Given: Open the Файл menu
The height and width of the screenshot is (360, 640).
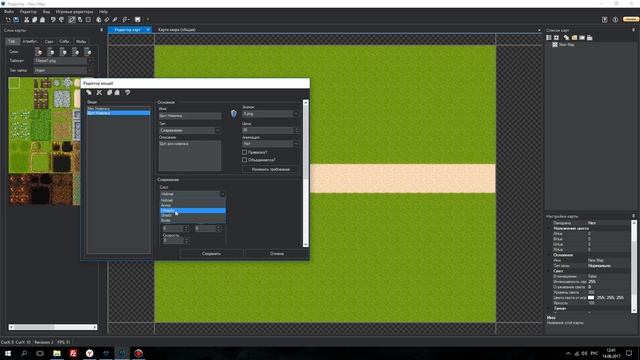Looking at the screenshot, I should point(9,12).
